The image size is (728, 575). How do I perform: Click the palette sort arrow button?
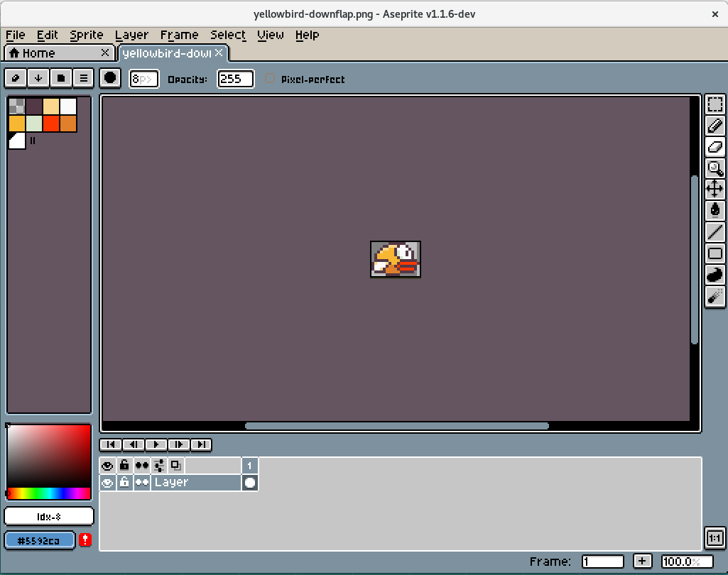click(38, 78)
